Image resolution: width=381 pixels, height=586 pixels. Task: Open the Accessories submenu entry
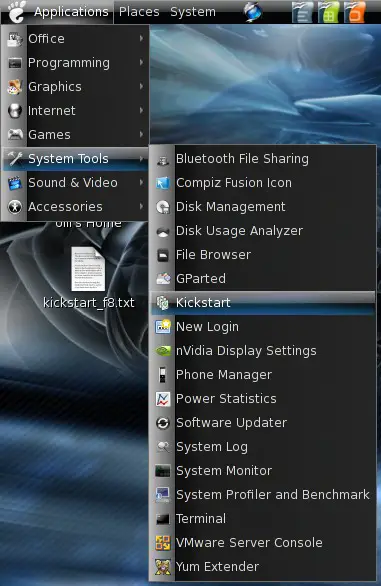pyautogui.click(x=75, y=207)
